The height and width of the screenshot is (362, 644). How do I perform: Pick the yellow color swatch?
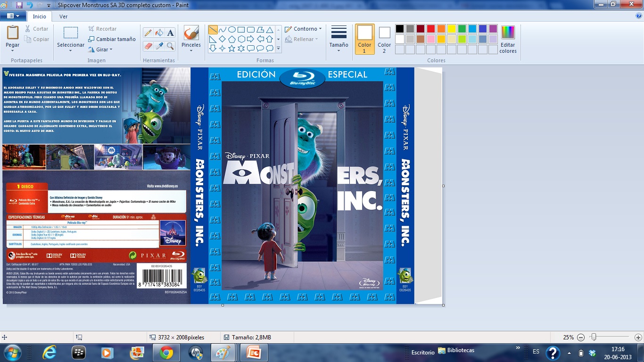tap(452, 29)
